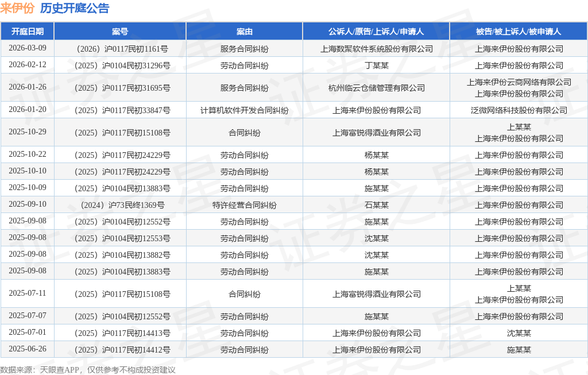Click the date 2026-02-12
Image resolution: width=588 pixels, height=375 pixels.
tap(28, 65)
